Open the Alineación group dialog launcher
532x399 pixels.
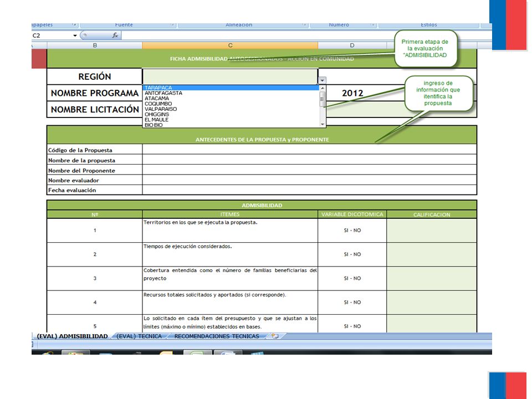tap(304, 25)
